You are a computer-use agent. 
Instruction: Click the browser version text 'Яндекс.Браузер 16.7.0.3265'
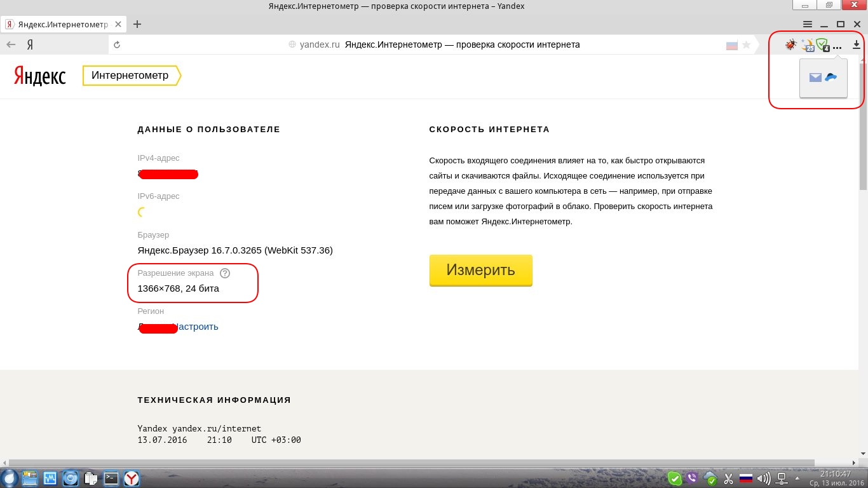click(235, 250)
